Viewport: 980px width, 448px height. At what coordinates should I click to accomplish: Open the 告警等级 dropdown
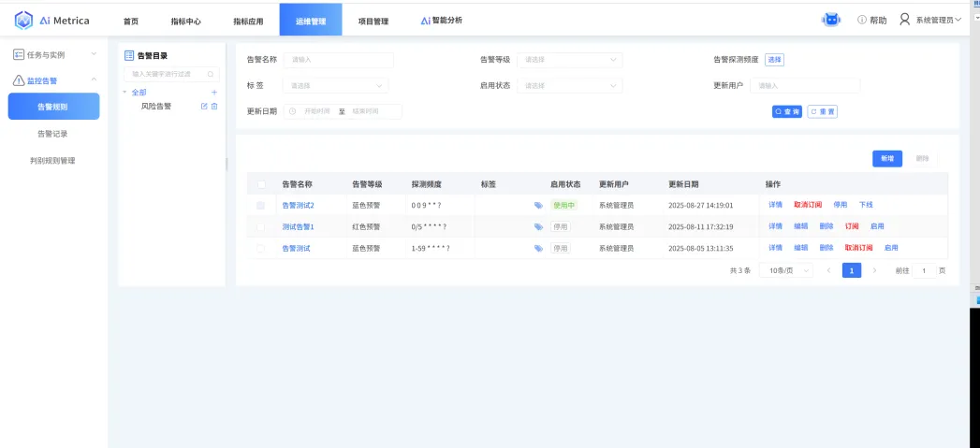[569, 60]
